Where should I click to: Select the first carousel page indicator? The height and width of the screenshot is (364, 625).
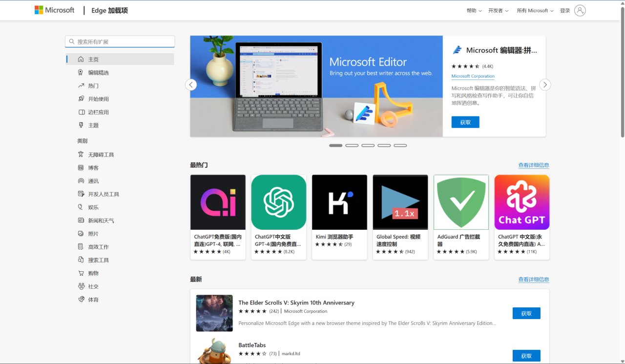pyautogui.click(x=336, y=145)
